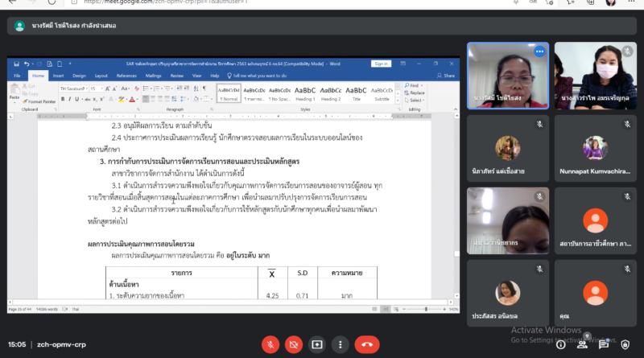Open more options three-dot menu in Meet bar
This screenshot has height=358, width=644.
[341, 344]
